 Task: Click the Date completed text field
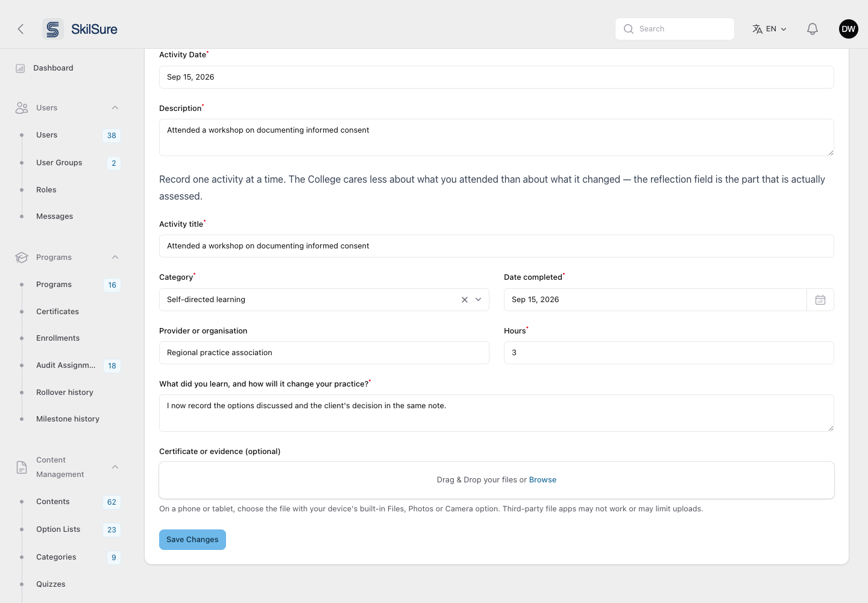(x=655, y=300)
